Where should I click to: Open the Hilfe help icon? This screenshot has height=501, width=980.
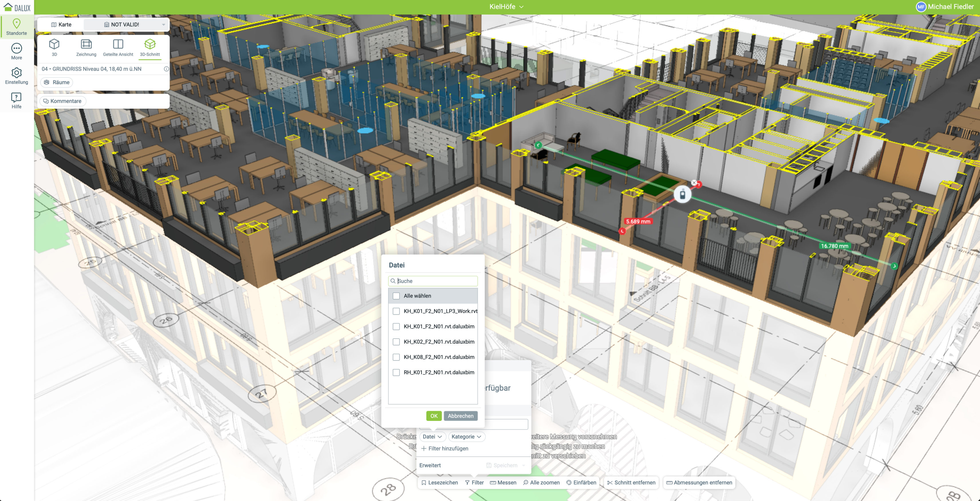click(16, 100)
